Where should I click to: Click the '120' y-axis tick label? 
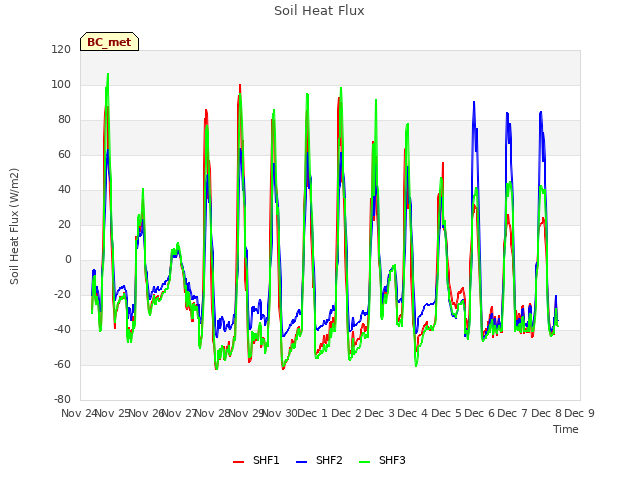coord(61,49)
